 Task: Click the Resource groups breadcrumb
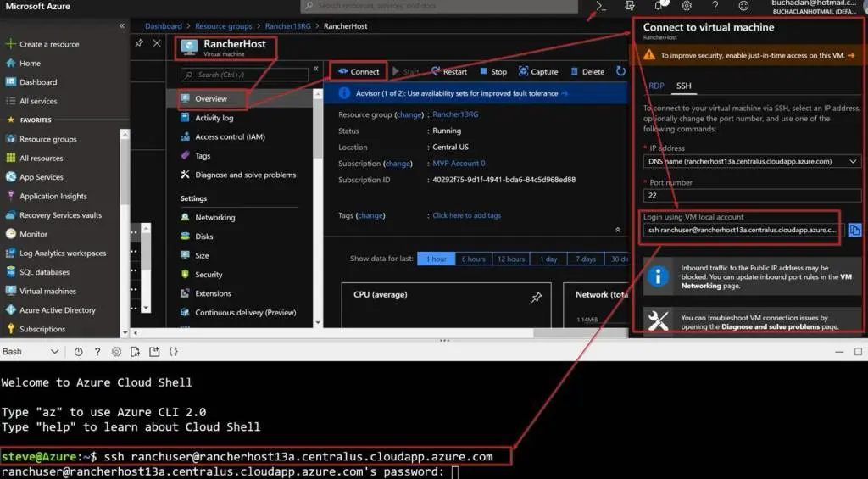[223, 26]
